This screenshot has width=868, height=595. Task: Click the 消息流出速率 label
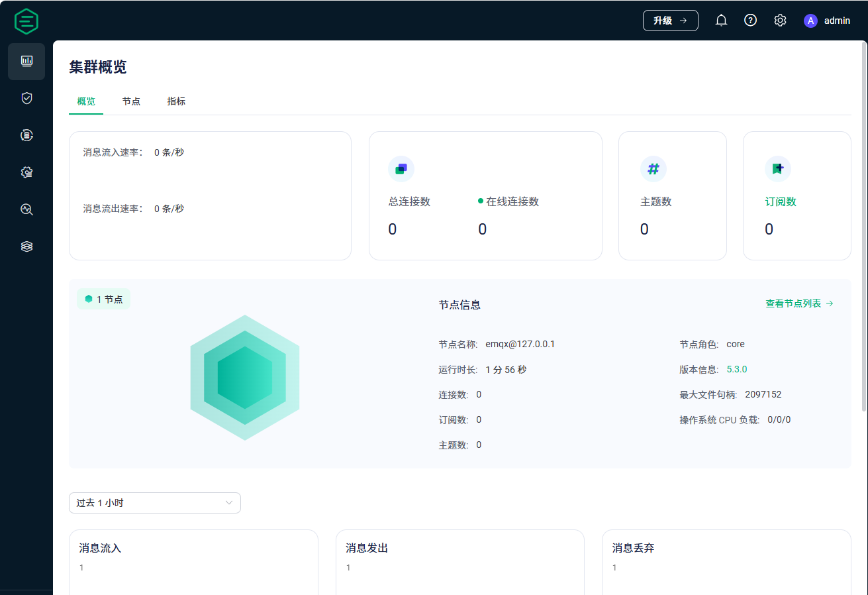pos(113,209)
